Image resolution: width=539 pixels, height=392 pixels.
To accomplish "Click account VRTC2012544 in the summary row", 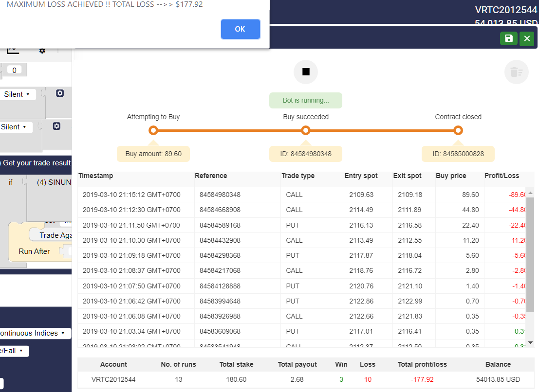I will (113, 379).
